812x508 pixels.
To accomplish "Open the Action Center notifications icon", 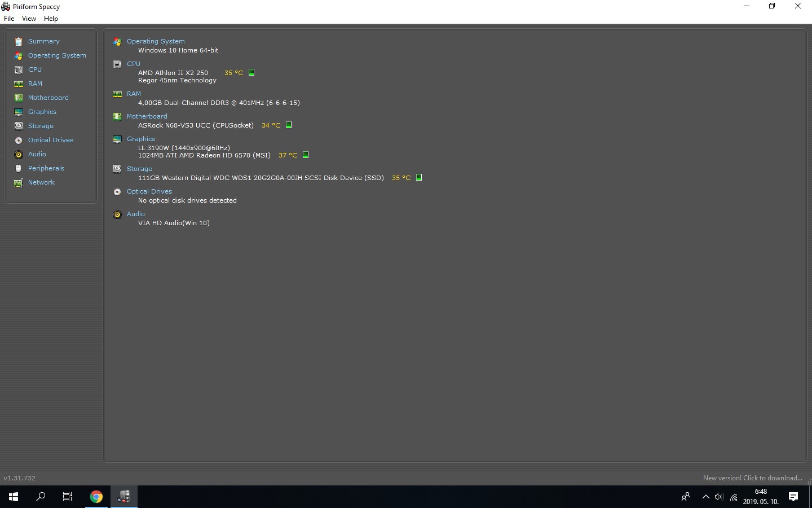I will [x=793, y=497].
